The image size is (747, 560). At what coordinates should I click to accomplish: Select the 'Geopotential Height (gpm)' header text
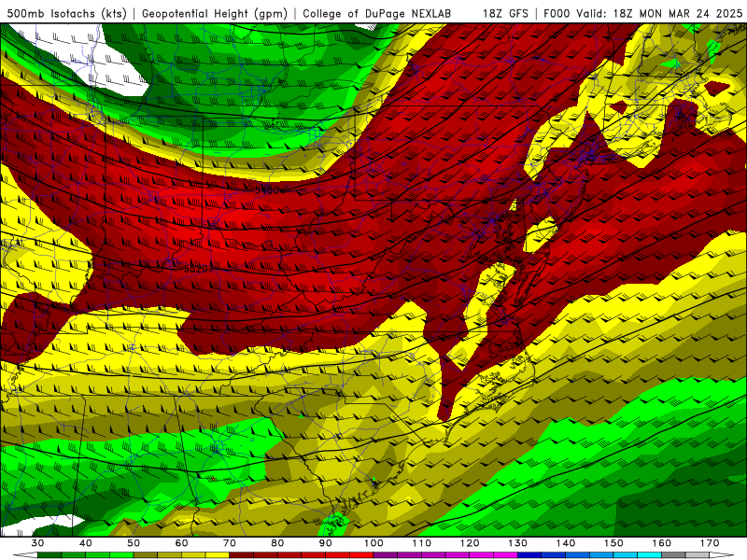(x=215, y=14)
